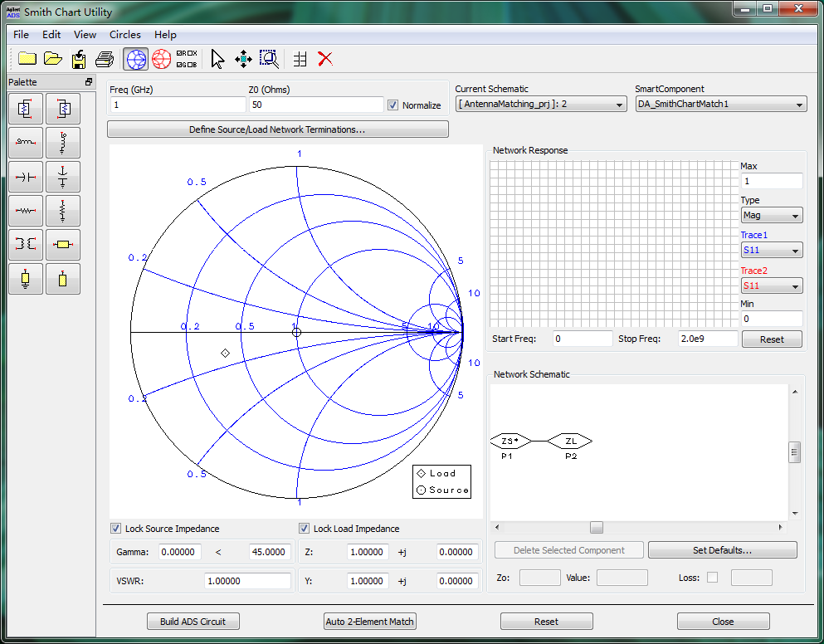Image resolution: width=824 pixels, height=644 pixels.
Task: Click the yellow closed-folder New icon
Action: (27, 59)
